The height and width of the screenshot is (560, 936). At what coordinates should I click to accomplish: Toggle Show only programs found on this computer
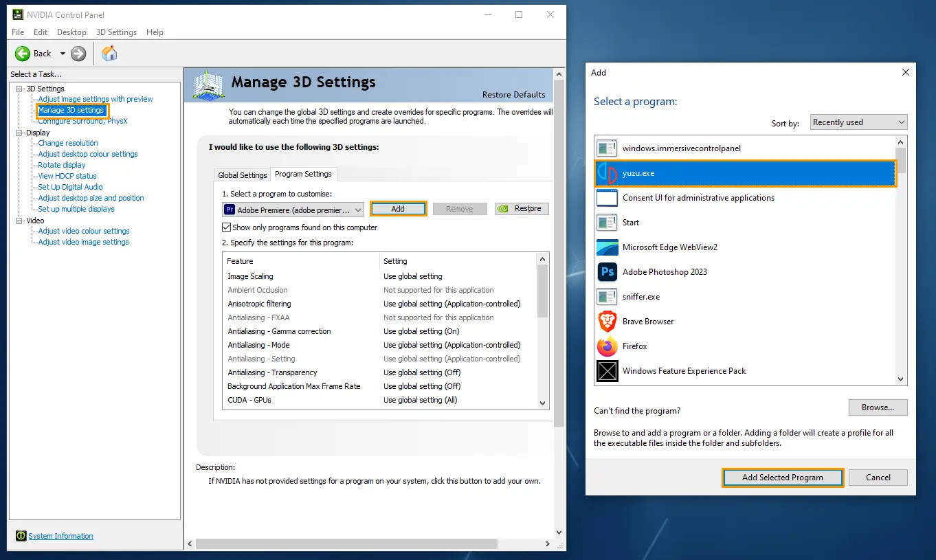227,227
